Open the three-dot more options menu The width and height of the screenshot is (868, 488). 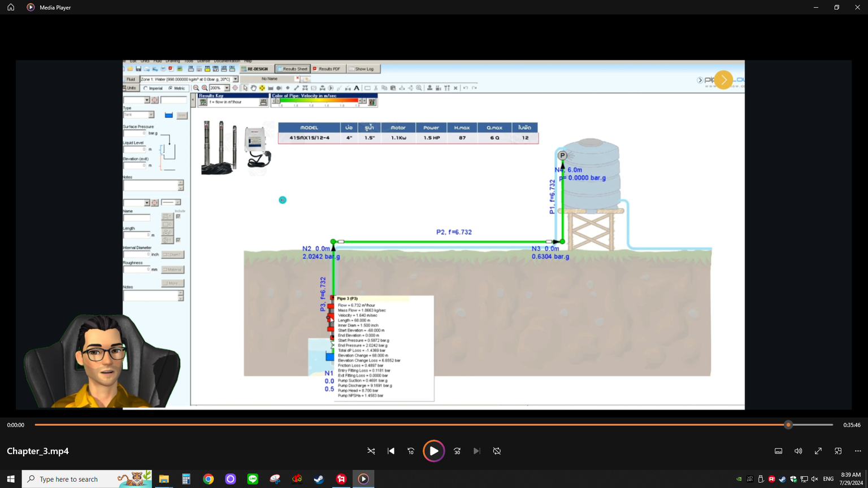pos(858,451)
